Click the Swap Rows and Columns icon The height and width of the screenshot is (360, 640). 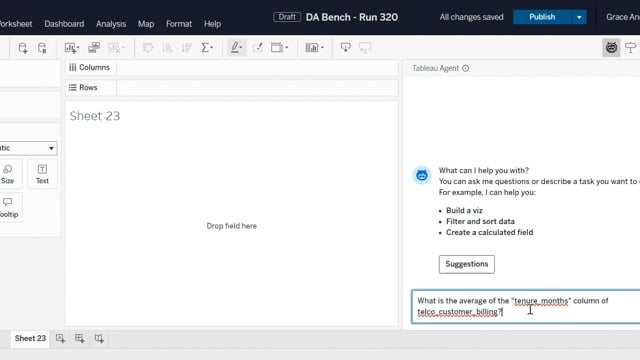(x=148, y=48)
